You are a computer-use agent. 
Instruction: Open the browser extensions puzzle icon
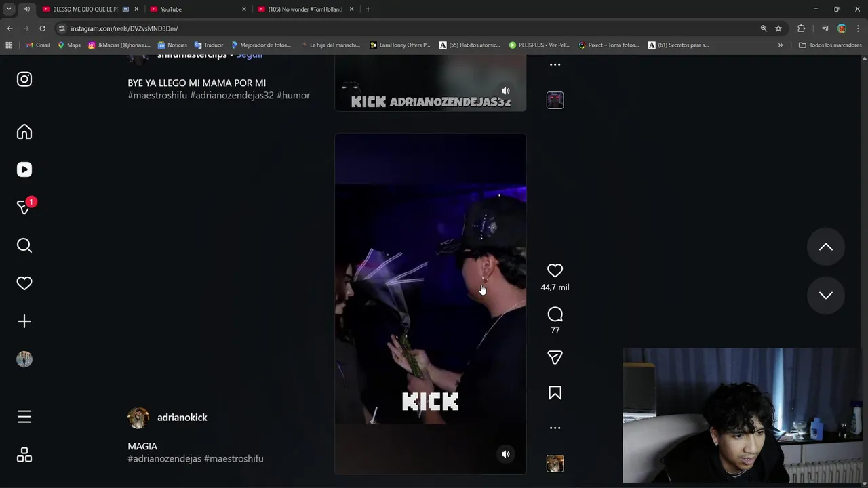(x=801, y=28)
